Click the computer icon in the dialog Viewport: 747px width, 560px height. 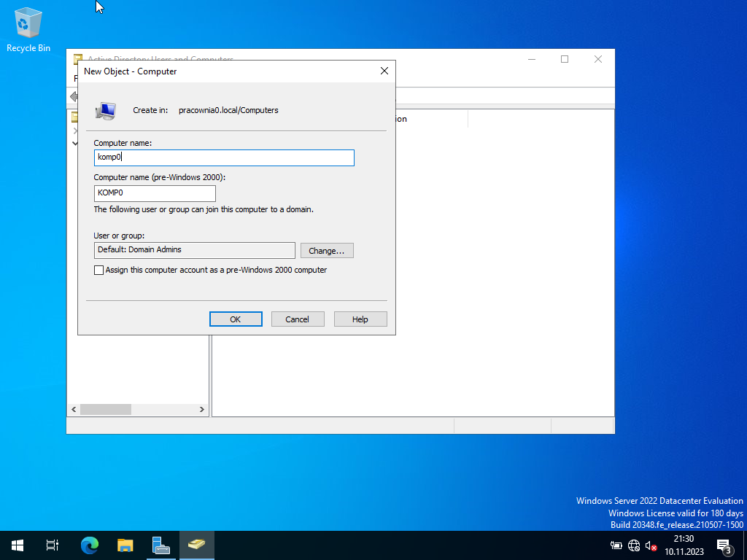tap(105, 111)
